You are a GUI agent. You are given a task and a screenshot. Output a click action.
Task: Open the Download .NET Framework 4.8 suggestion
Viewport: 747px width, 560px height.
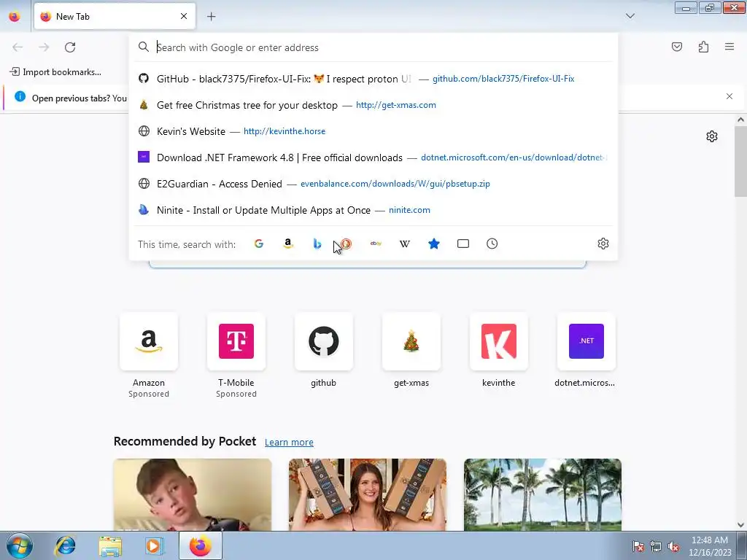coord(373,157)
